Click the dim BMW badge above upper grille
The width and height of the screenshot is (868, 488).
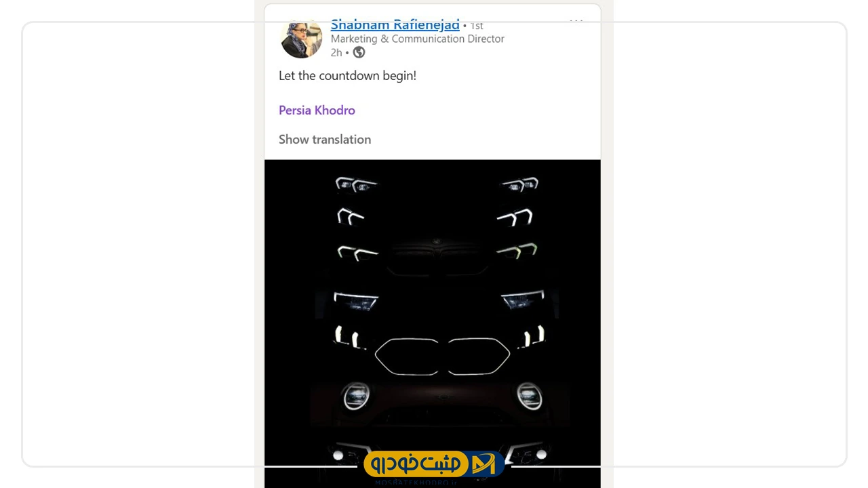pos(437,242)
